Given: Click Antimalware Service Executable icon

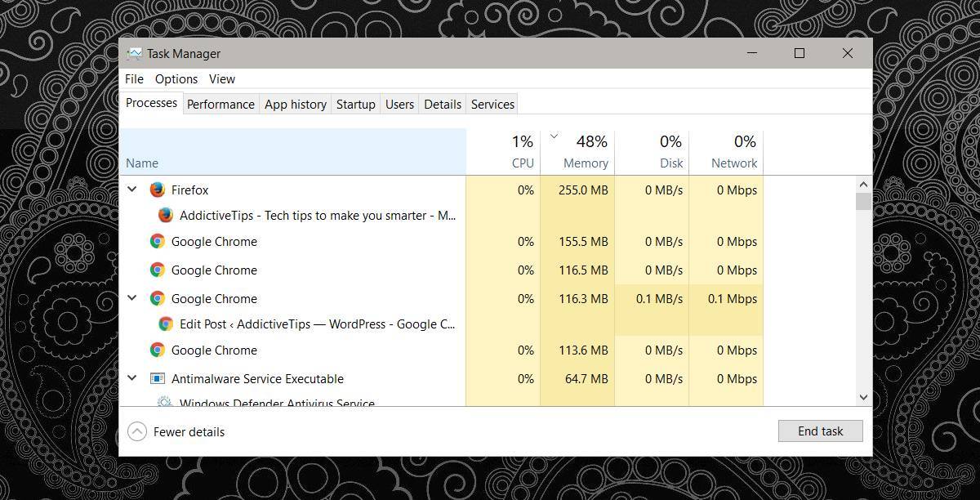Looking at the screenshot, I should (x=158, y=378).
